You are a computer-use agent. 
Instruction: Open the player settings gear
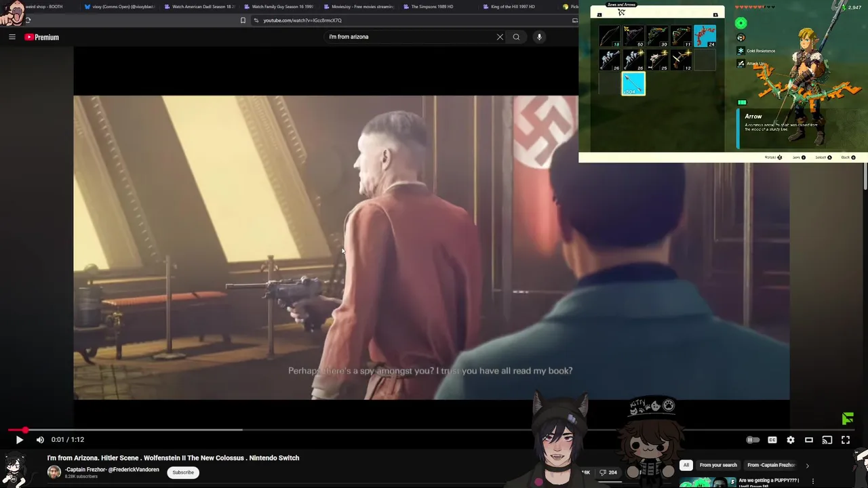[x=790, y=440]
